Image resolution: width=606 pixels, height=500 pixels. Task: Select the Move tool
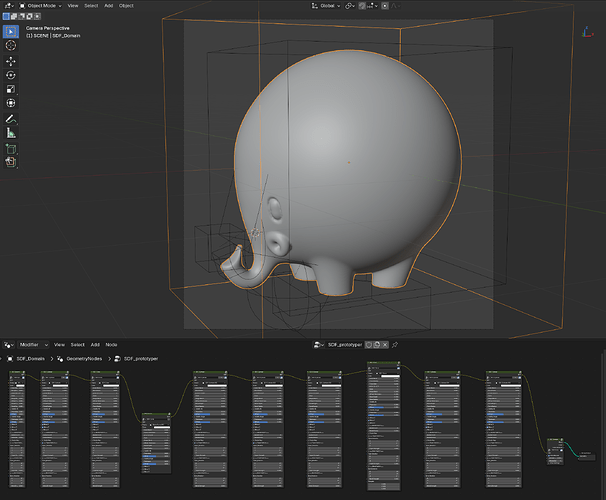pos(11,61)
